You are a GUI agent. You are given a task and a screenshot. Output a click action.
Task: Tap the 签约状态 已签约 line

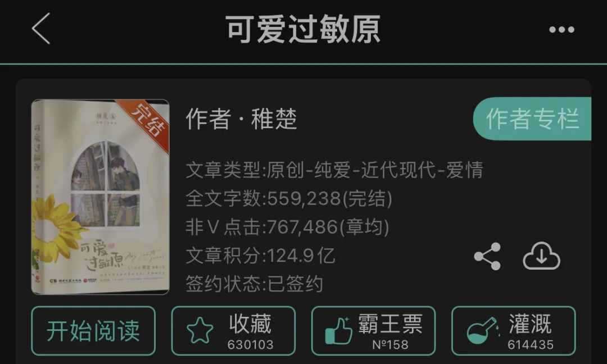click(x=255, y=284)
